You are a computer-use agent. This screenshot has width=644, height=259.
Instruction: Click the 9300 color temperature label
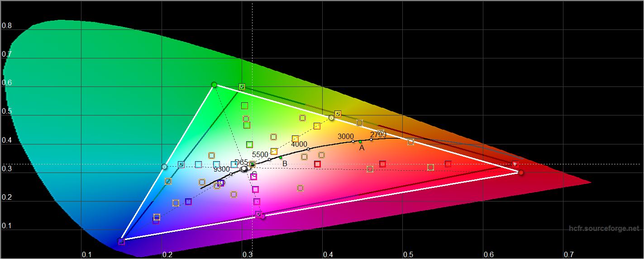[222, 169]
